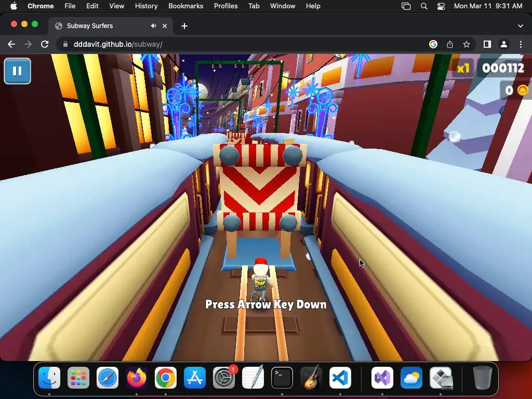Screen dimensions: 532x399
Task: Reload the Subway Surfers page
Action: (45, 44)
